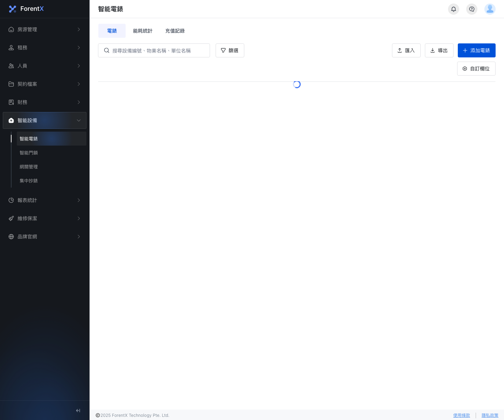Select 智能電錶 in the sidebar

51,139
